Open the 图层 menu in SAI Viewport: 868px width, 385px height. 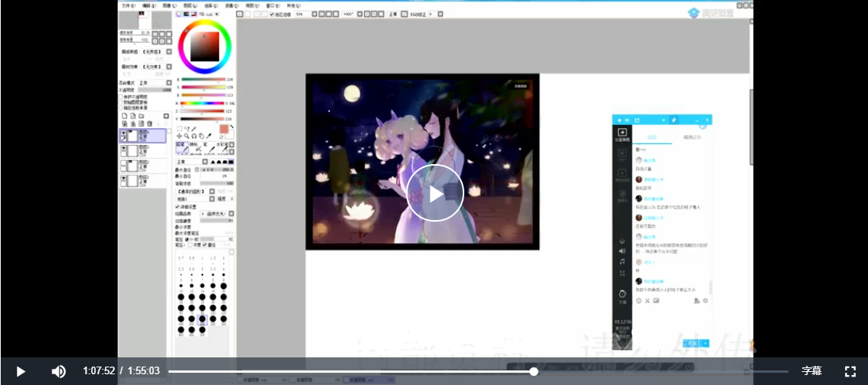[x=191, y=5]
